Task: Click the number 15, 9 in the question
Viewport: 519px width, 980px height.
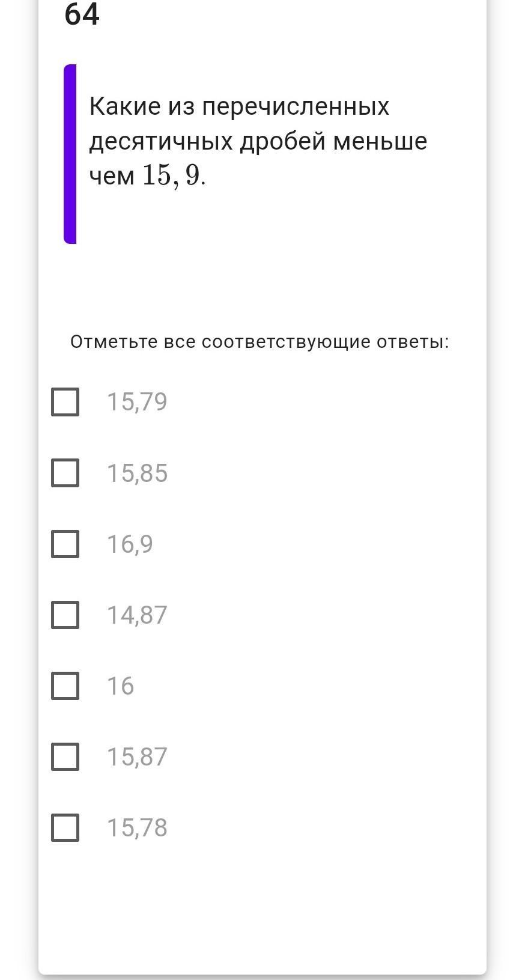Action: [171, 175]
